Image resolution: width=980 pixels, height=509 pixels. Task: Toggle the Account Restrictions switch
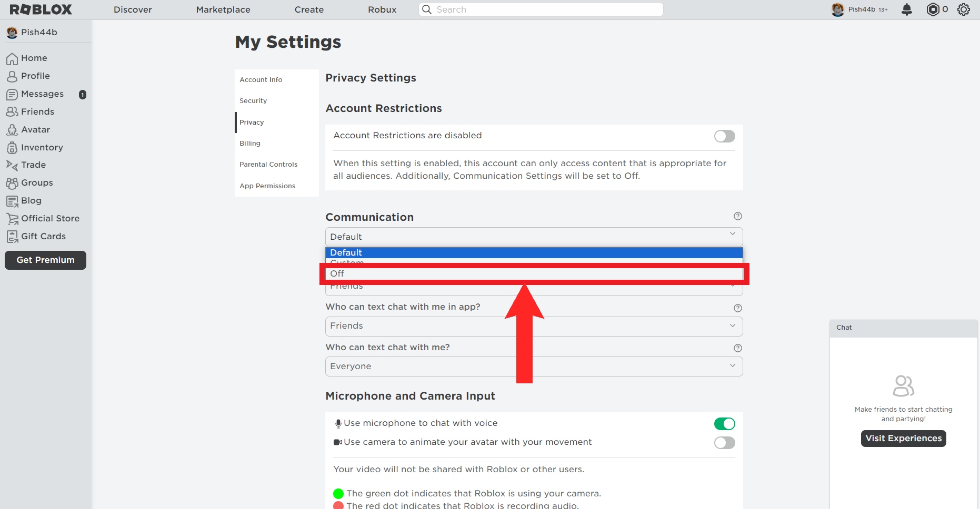(724, 136)
